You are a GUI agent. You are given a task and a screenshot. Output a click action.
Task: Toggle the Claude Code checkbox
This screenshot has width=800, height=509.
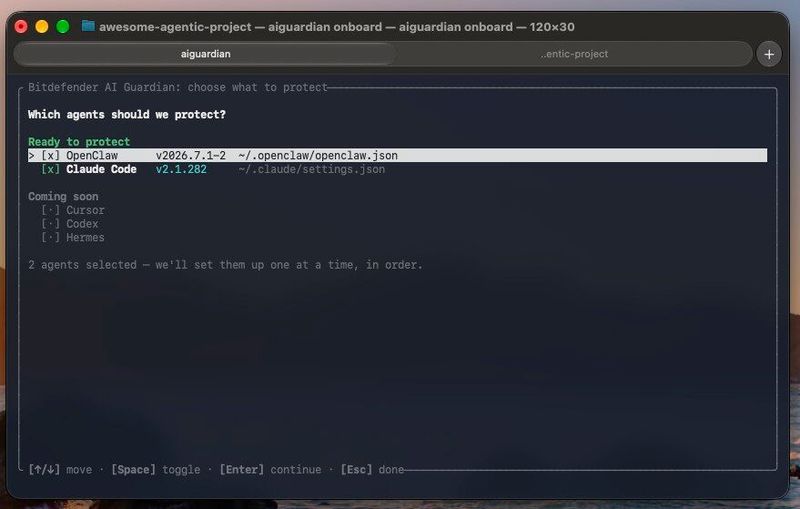coord(51,169)
